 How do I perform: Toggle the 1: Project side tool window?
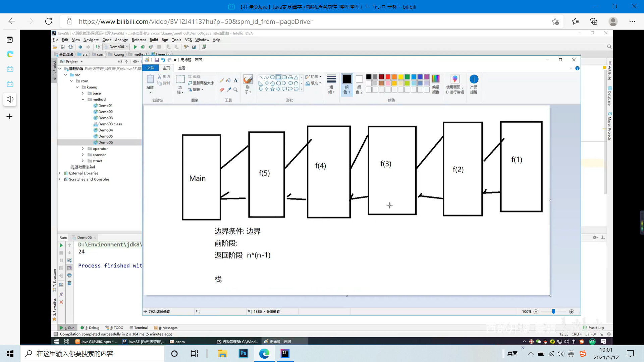[55, 68]
